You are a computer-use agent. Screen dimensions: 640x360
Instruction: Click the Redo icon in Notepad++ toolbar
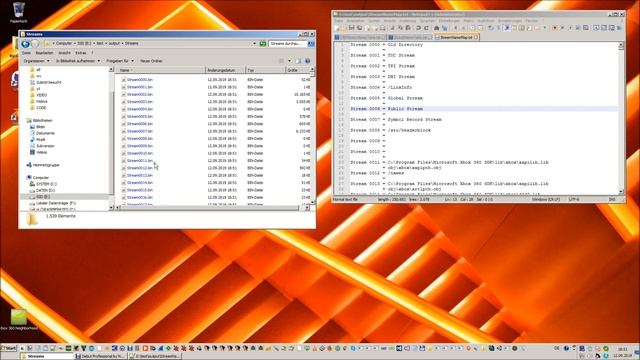click(427, 28)
